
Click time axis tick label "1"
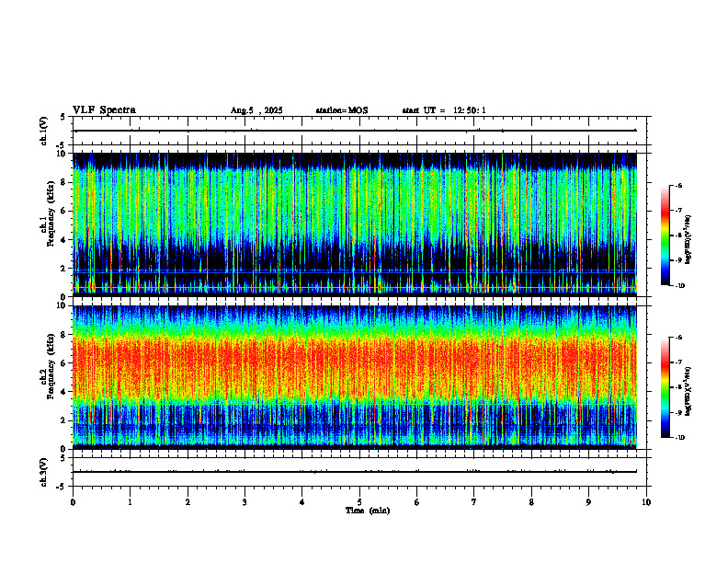point(130,502)
